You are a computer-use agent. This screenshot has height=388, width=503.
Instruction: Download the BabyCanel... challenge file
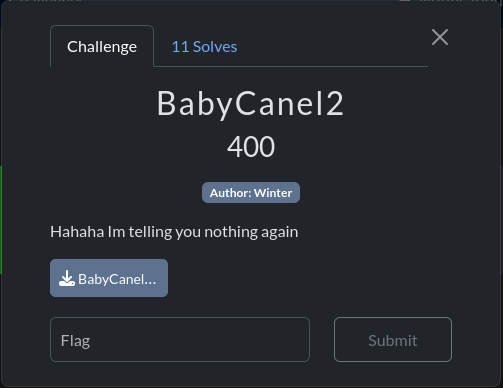point(109,278)
